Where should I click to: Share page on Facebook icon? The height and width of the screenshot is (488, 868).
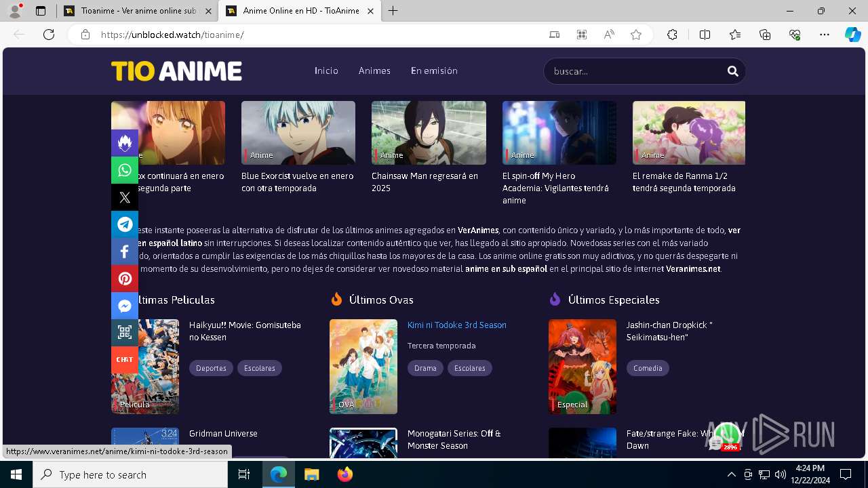point(125,251)
